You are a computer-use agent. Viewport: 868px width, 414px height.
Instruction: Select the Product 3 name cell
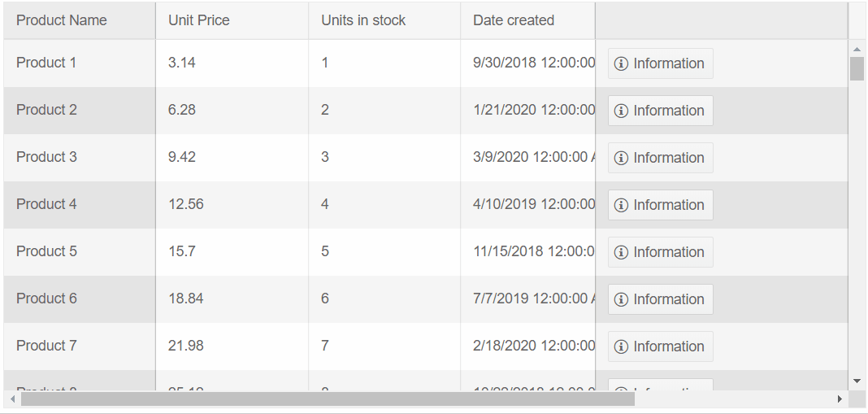pyautogui.click(x=46, y=157)
